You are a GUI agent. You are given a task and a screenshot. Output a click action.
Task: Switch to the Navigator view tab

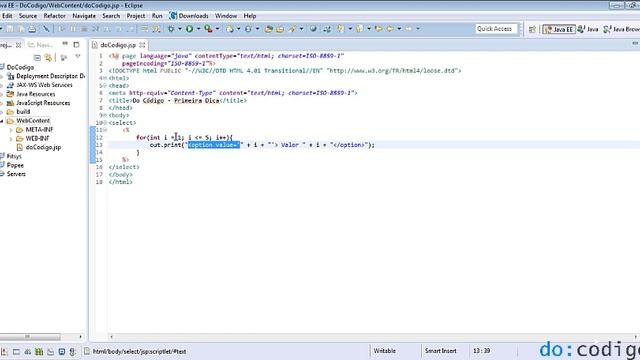[40, 45]
